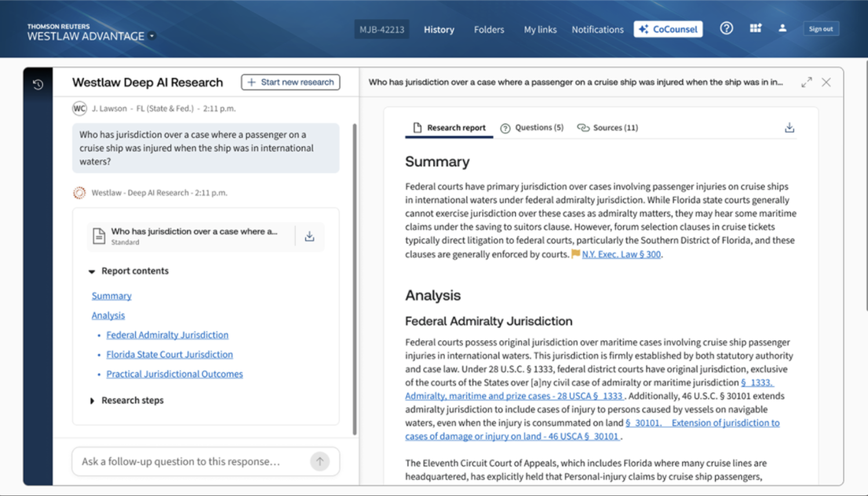Click the Sign out button
868x496 pixels.
tap(821, 29)
